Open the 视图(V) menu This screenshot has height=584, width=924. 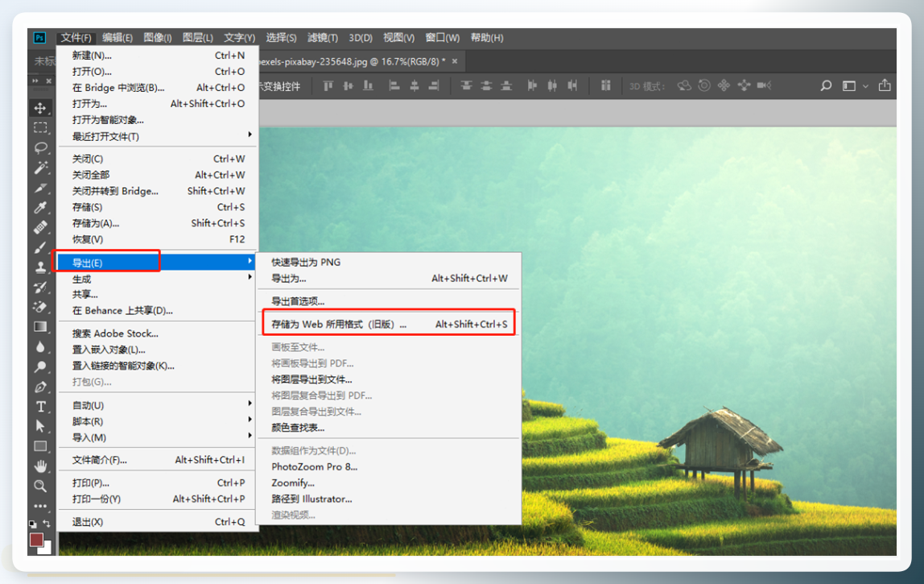[x=398, y=38]
